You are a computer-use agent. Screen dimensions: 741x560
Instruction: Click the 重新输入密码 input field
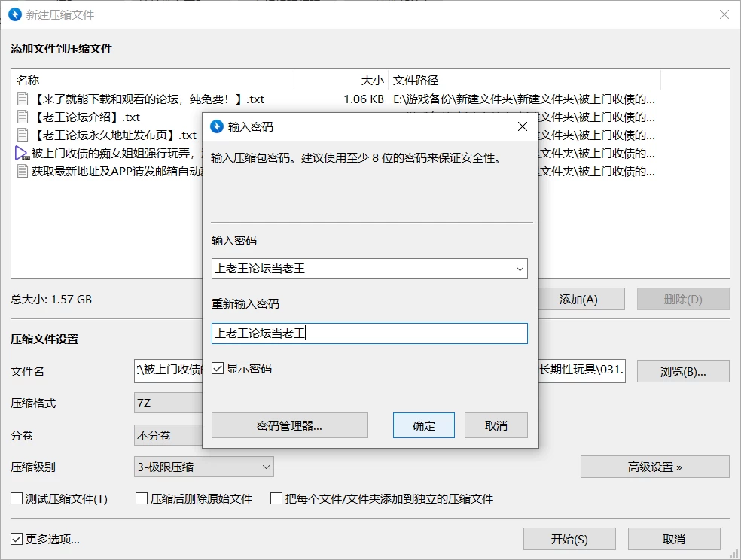click(x=370, y=333)
